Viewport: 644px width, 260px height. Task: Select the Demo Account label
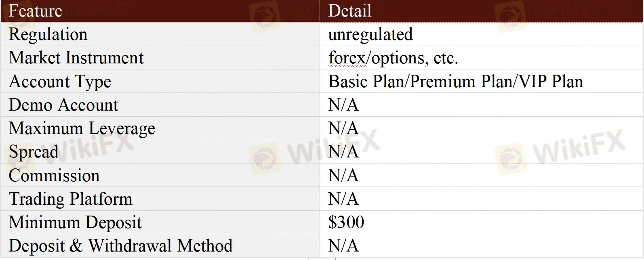point(63,105)
